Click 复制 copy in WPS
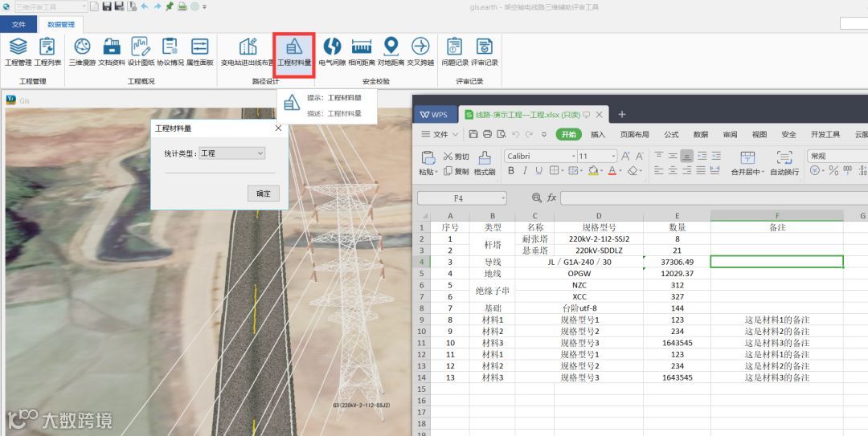The image size is (868, 436). pyautogui.click(x=457, y=172)
